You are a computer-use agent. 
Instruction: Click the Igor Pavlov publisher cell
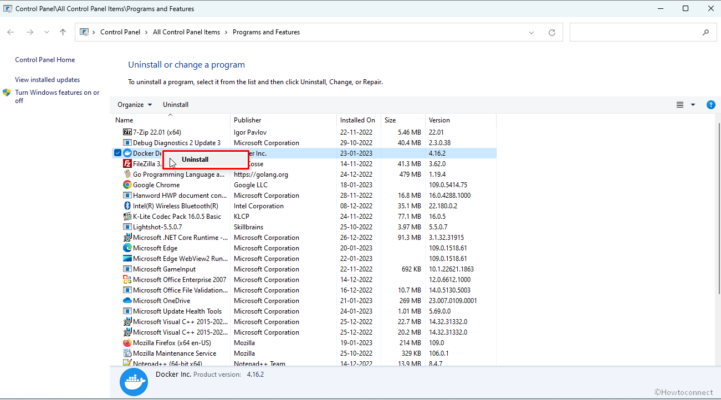250,132
